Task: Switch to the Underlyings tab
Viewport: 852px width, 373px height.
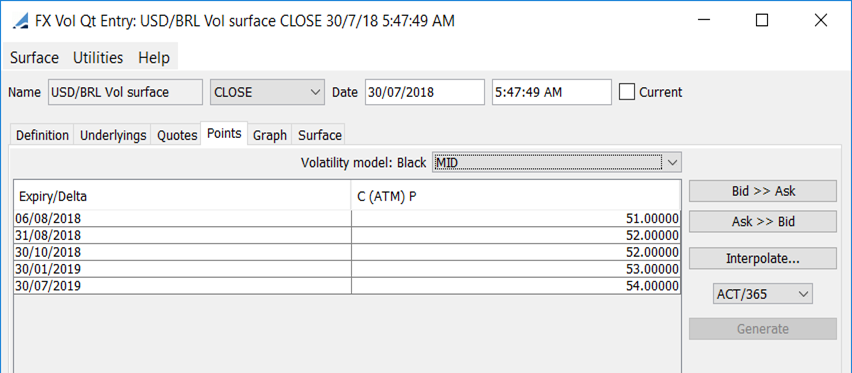Action: [114, 135]
